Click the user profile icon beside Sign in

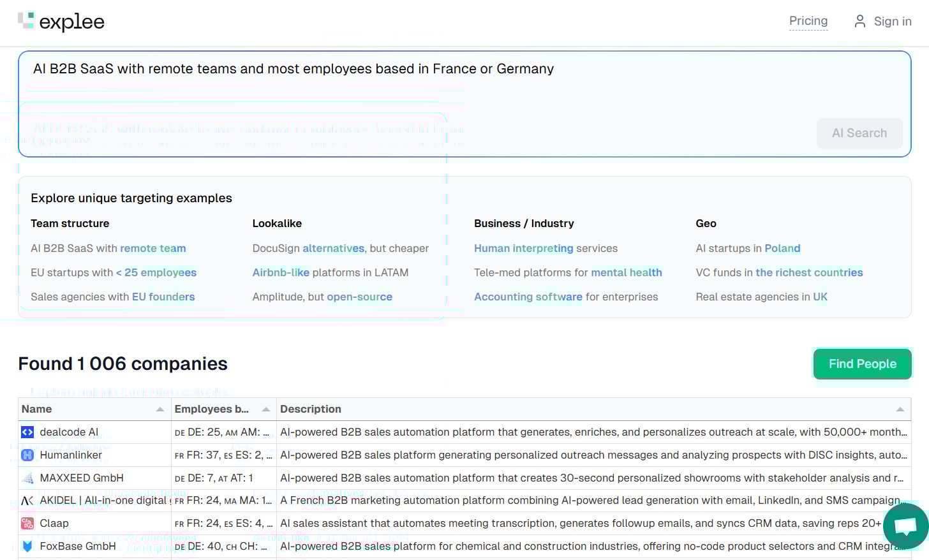coord(860,21)
